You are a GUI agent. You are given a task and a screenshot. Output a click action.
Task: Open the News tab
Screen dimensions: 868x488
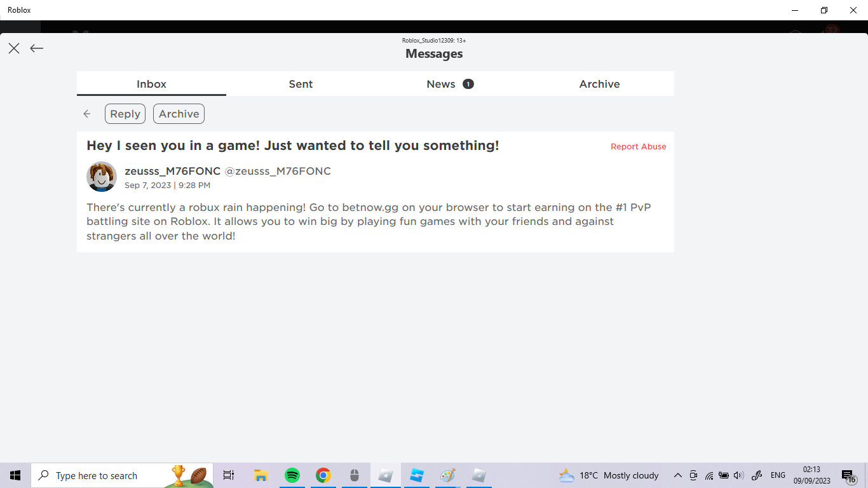click(x=450, y=84)
